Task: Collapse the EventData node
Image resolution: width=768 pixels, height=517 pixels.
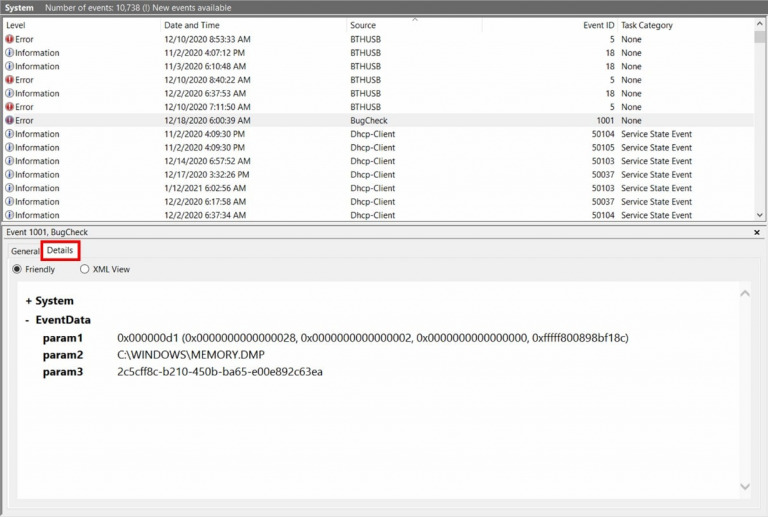Action: click(x=27, y=320)
